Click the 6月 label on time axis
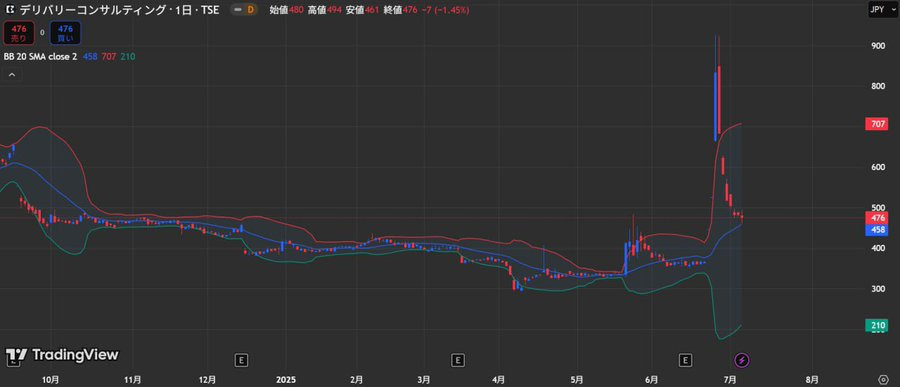900x387 pixels. (652, 380)
